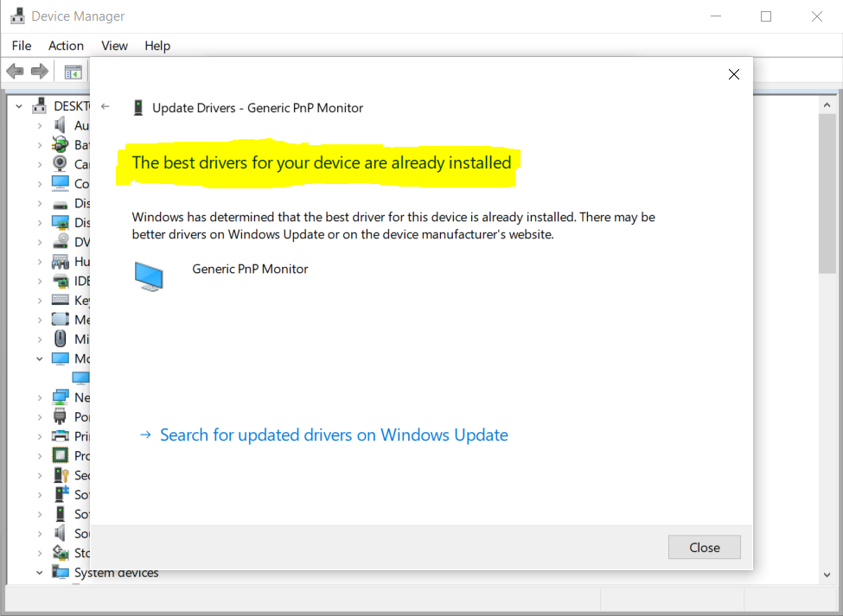Open the View menu
The width and height of the screenshot is (843, 616).
click(x=114, y=46)
